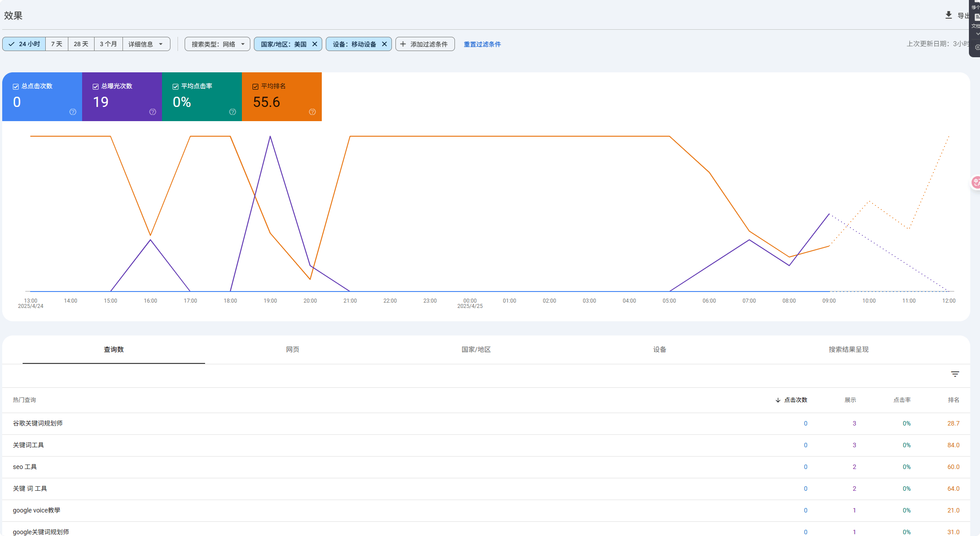Click the green 平均点击率 metric card
Screen dimensions: 980x536
(202, 97)
